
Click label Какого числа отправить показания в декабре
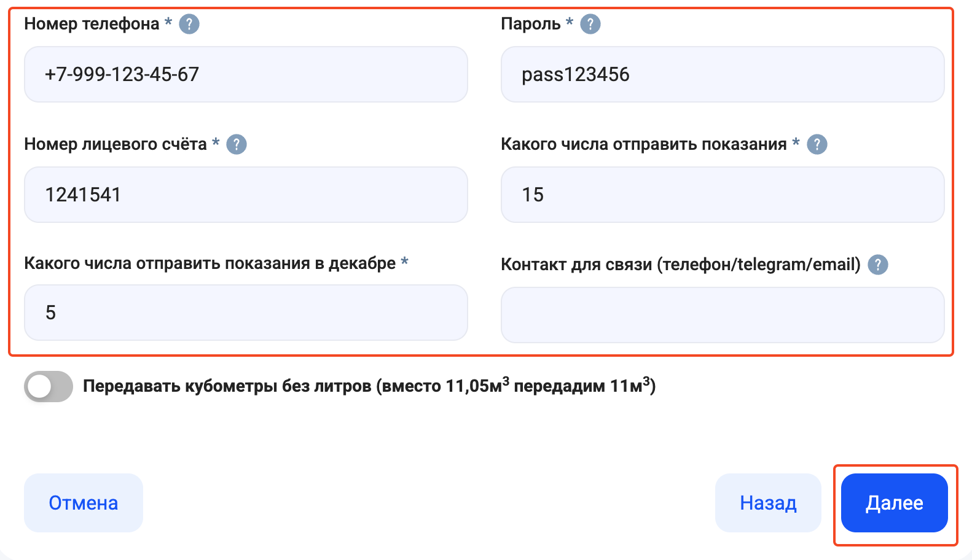click(x=210, y=263)
